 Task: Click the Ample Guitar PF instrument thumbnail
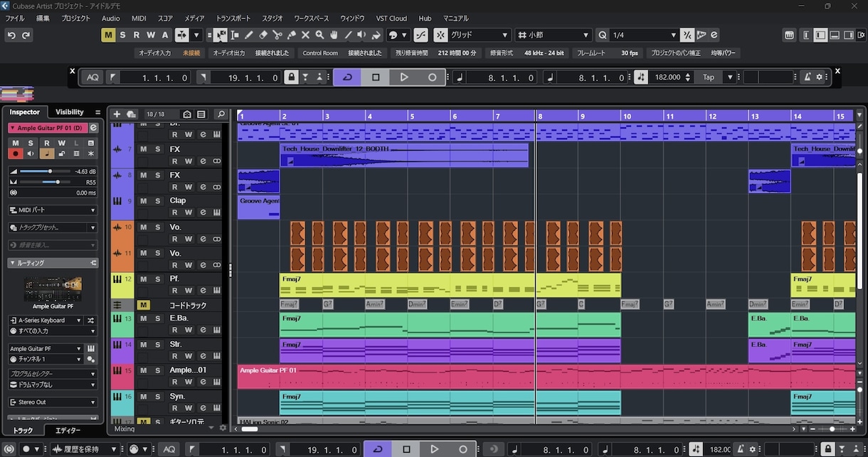[53, 289]
